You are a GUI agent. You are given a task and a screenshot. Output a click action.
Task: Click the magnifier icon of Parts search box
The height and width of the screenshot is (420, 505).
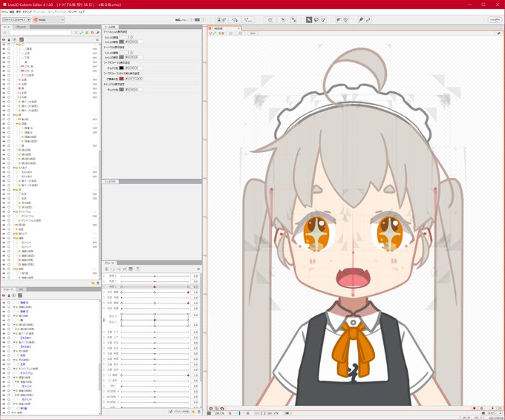coord(5,33)
